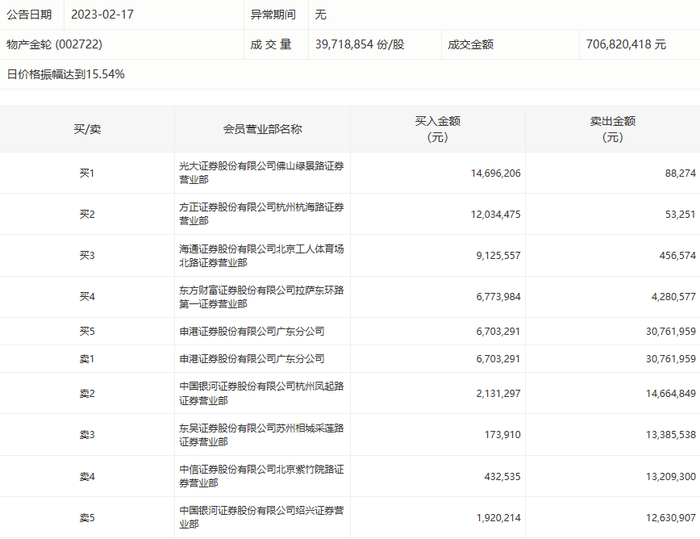Select sell amount 30,761,959 in 买5 row
Viewport: 700px width, 539px height.
[x=671, y=331]
